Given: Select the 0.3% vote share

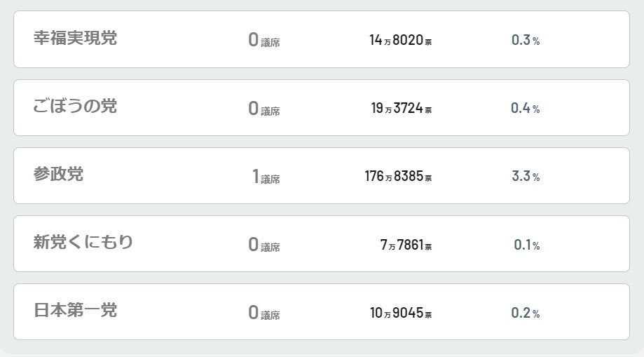Looking at the screenshot, I should [526, 40].
